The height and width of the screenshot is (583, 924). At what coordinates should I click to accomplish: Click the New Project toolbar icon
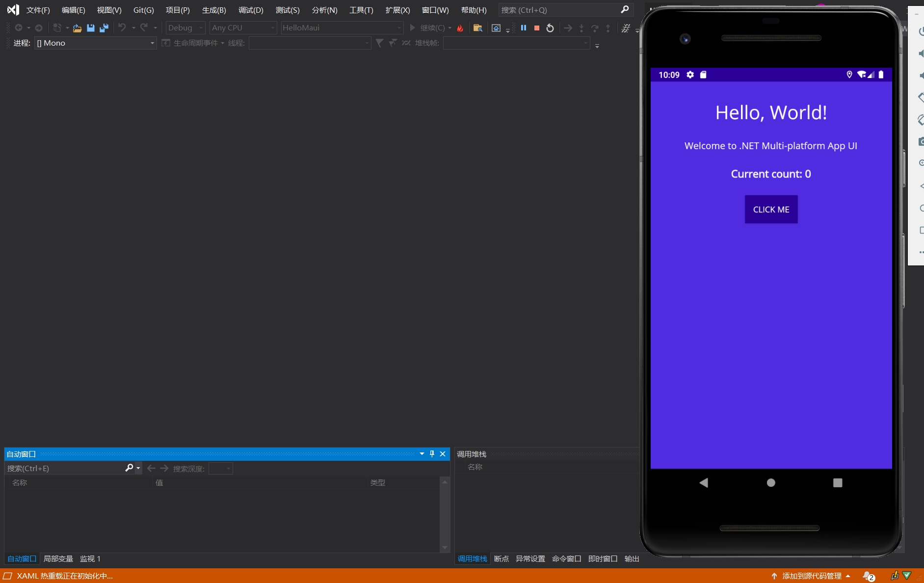pos(57,28)
